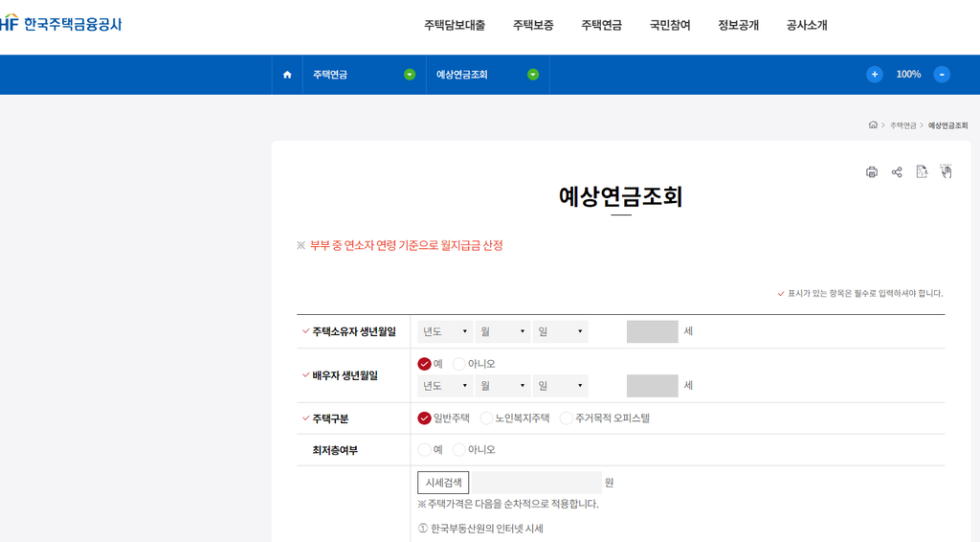Select 일반주택 housing type

[424, 418]
